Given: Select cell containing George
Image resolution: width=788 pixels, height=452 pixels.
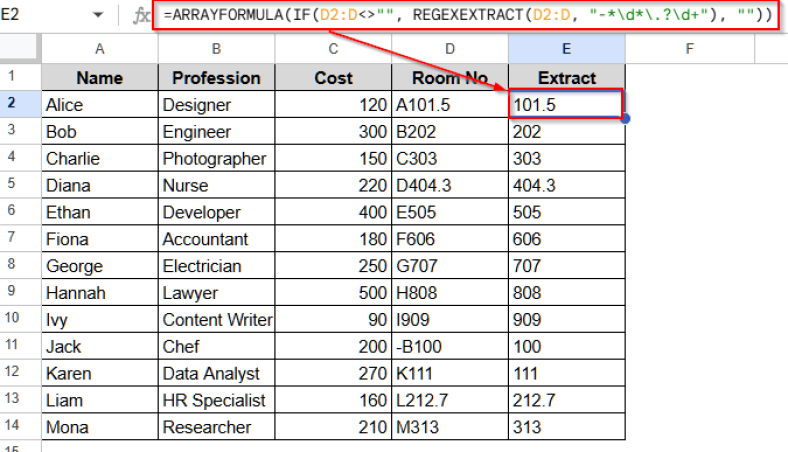Looking at the screenshot, I should pos(100,265).
